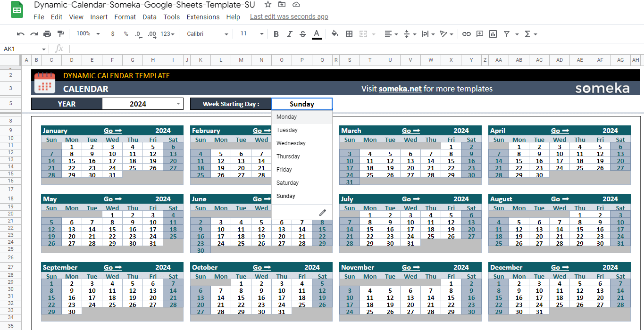Select Wednesday from the week starting day list
The image size is (644, 330).
point(291,143)
